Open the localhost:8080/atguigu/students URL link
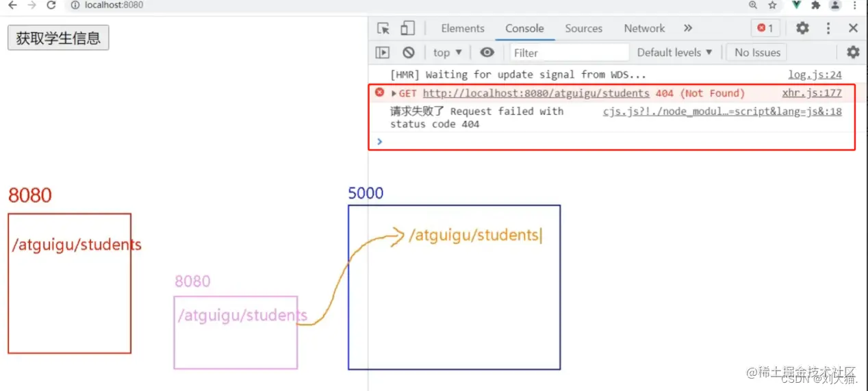This screenshot has width=868, height=391. tap(536, 93)
